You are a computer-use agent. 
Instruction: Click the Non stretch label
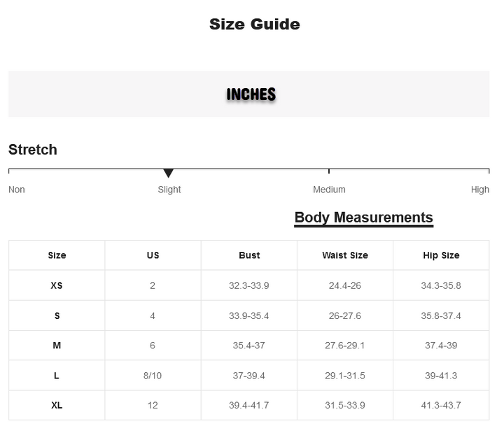click(17, 190)
